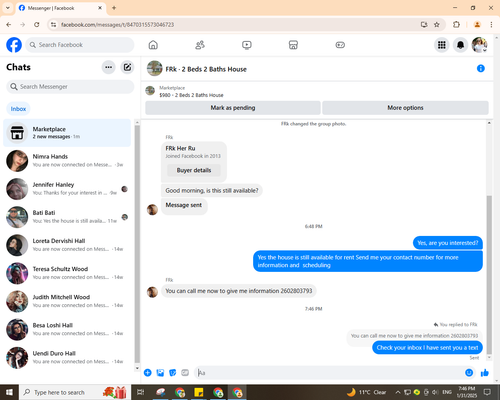Open the Facebook menu grid icon
500x400 pixels.
[x=442, y=45]
